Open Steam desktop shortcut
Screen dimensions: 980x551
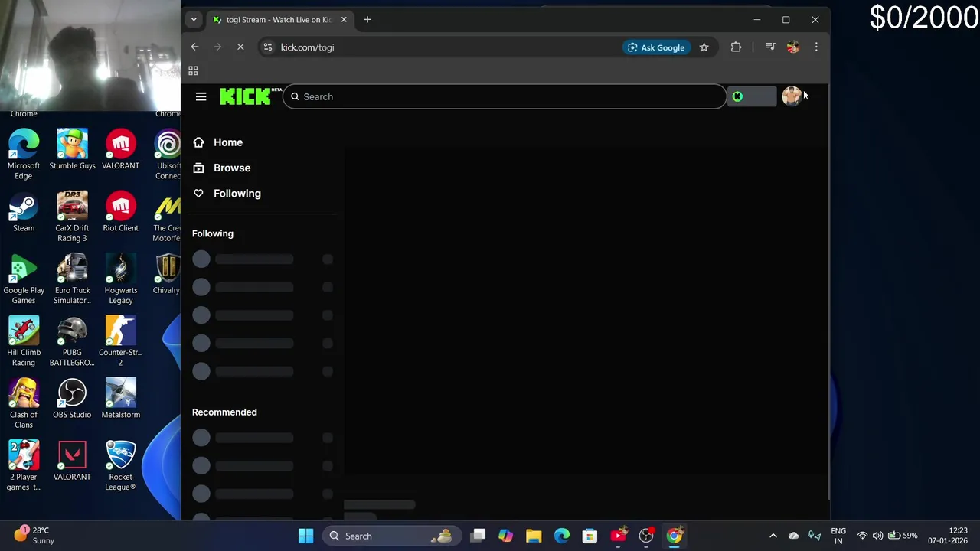(24, 213)
